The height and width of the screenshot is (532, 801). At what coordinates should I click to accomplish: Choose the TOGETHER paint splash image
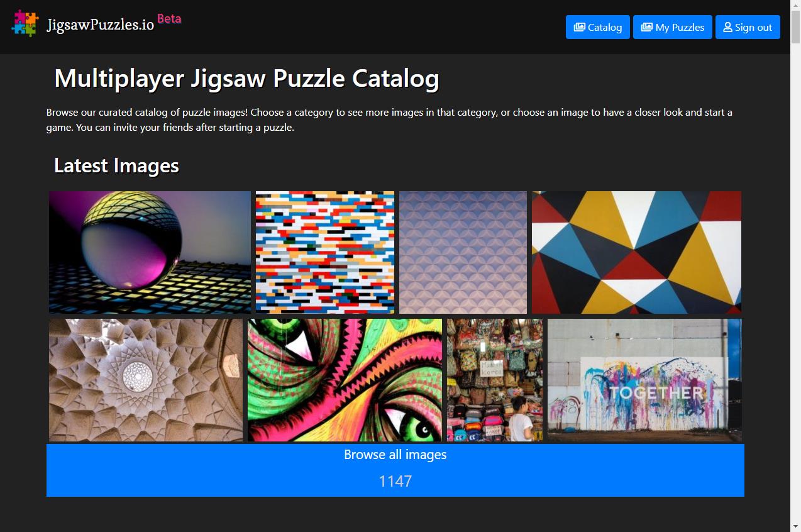pos(644,380)
